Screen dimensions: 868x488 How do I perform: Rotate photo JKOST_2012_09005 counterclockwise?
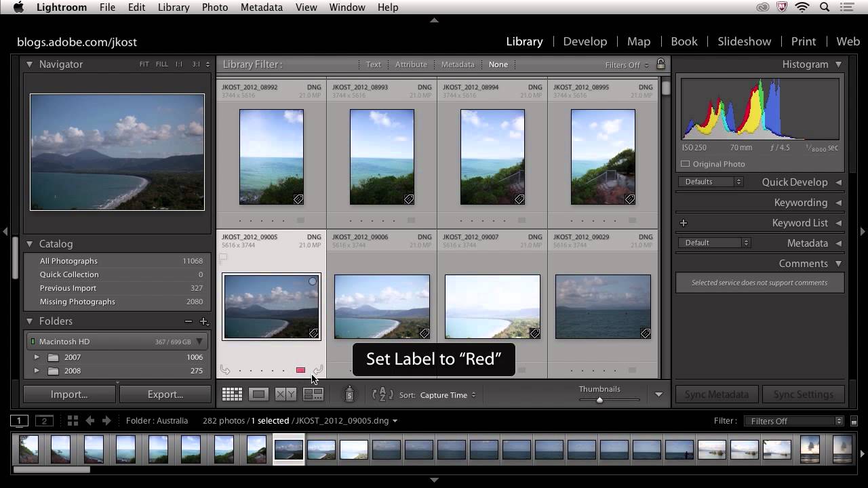coord(225,370)
